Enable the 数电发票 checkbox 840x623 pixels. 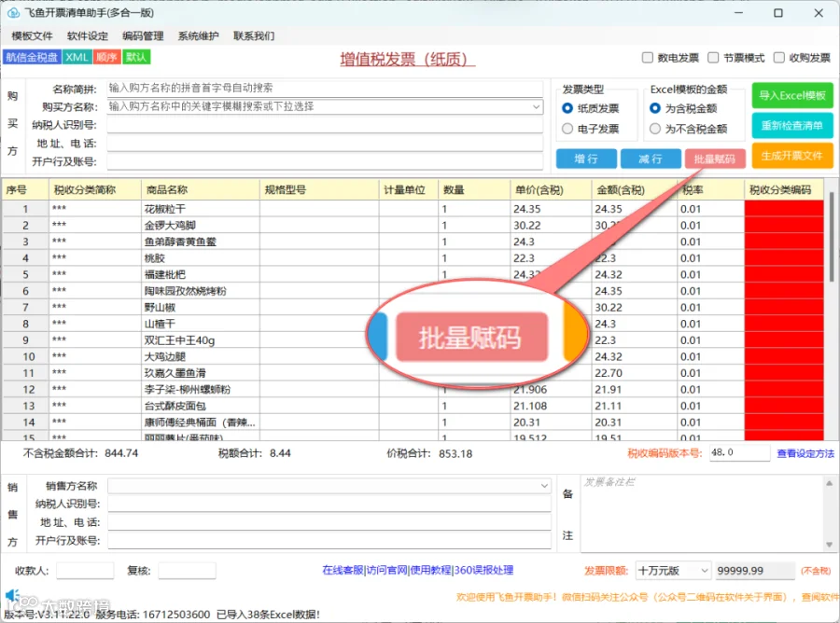[647, 57]
